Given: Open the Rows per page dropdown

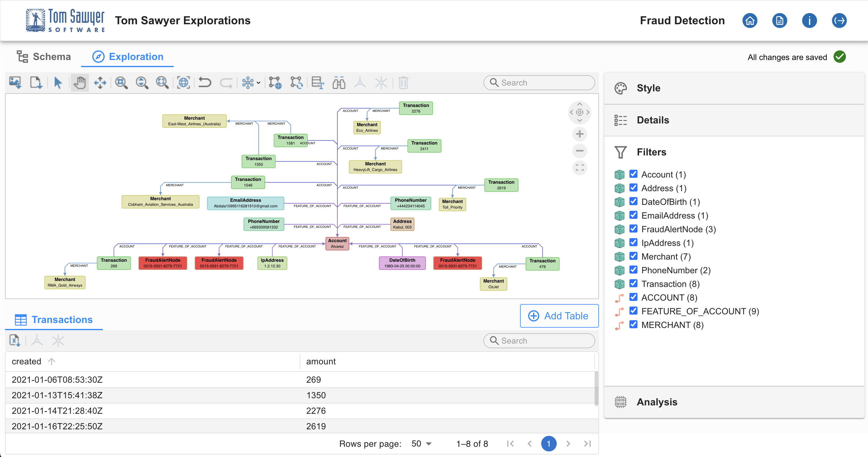Looking at the screenshot, I should [x=421, y=444].
